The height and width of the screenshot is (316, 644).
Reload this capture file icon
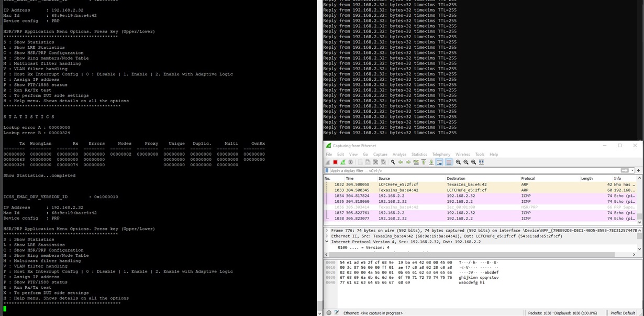click(x=383, y=162)
